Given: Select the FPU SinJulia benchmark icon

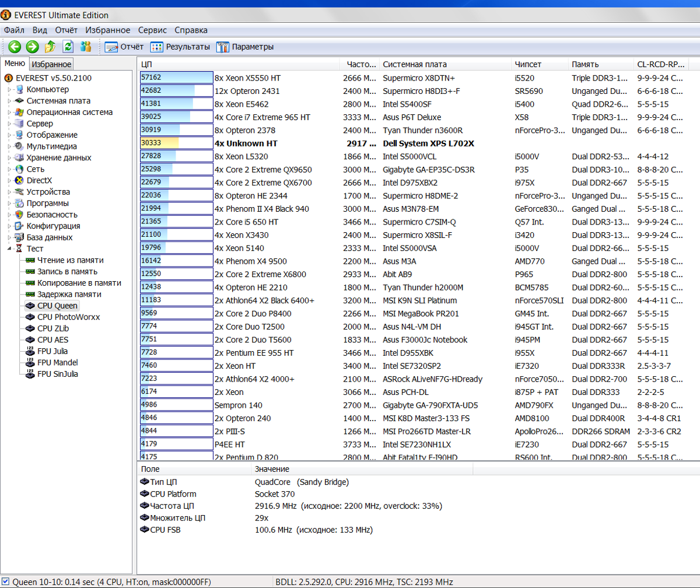Looking at the screenshot, I should (30, 374).
